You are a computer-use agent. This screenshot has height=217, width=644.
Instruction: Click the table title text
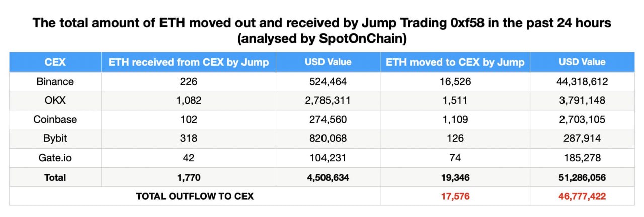[x=322, y=31]
